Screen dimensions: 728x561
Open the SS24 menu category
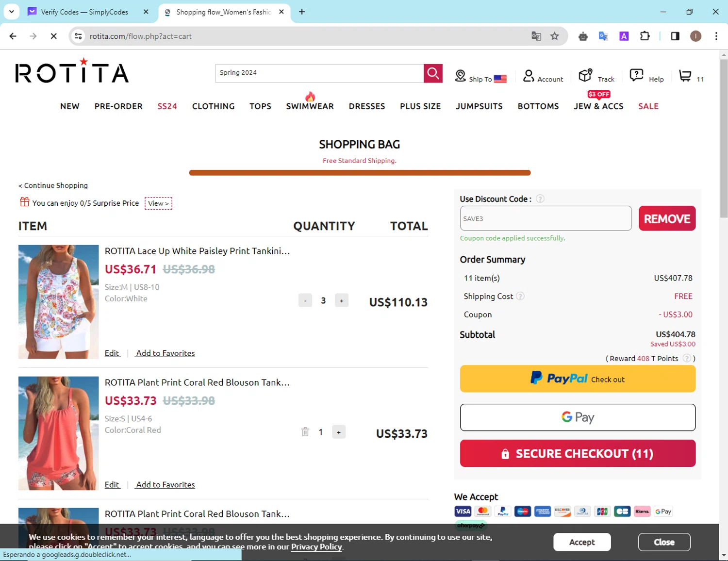(x=167, y=106)
